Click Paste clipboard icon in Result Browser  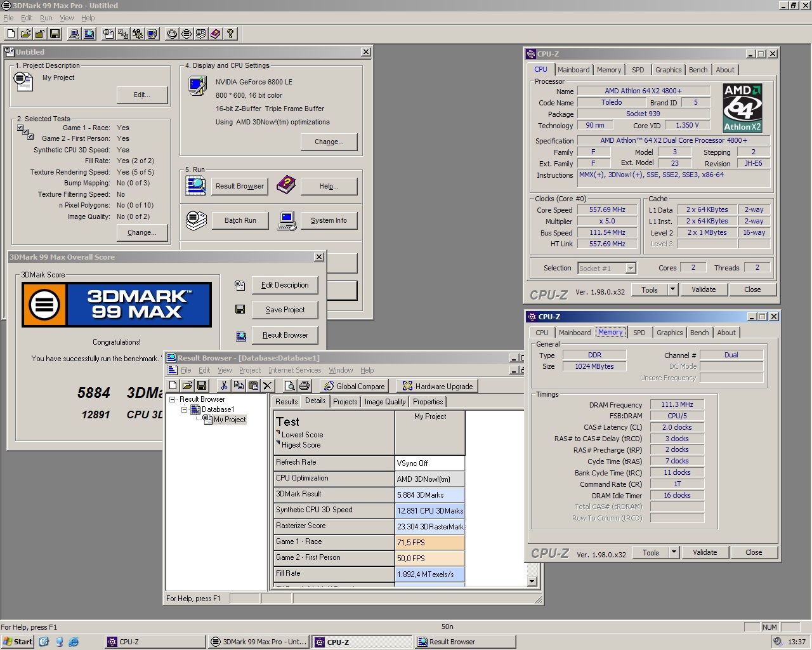[x=253, y=385]
